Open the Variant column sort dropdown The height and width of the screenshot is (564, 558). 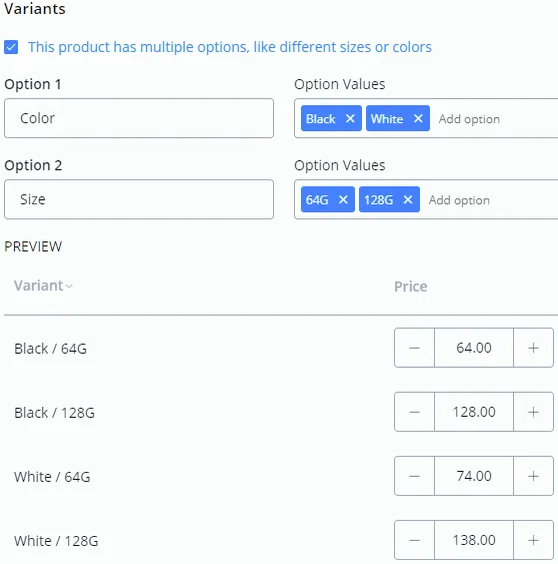[x=43, y=286]
